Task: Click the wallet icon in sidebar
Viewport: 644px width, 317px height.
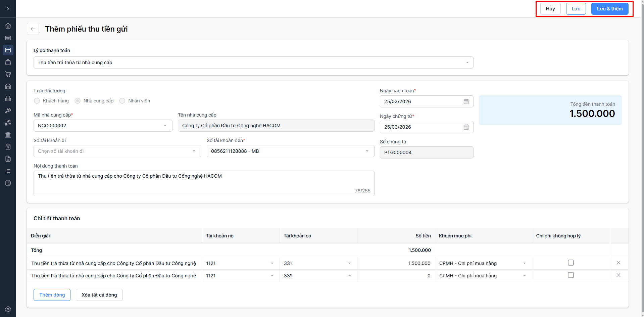Action: coord(8,183)
